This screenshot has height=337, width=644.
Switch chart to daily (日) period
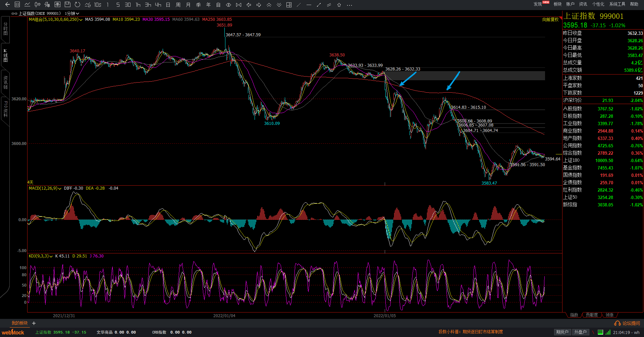pos(168,5)
